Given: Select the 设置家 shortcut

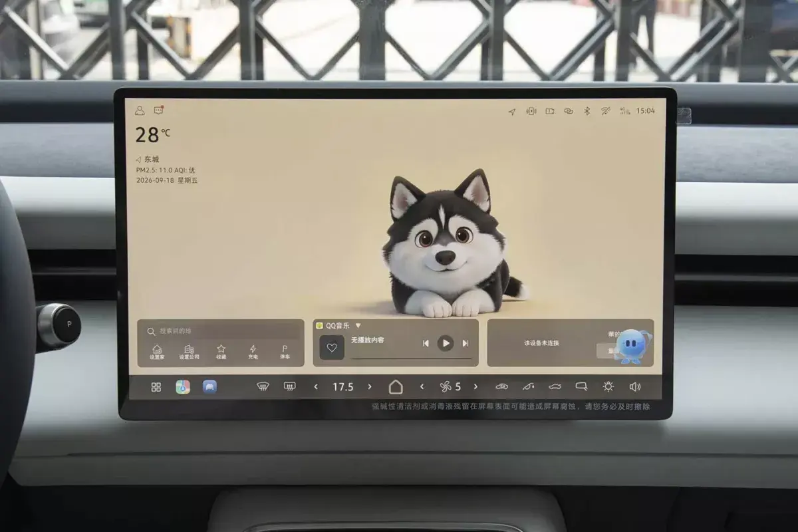Looking at the screenshot, I should point(157,352).
